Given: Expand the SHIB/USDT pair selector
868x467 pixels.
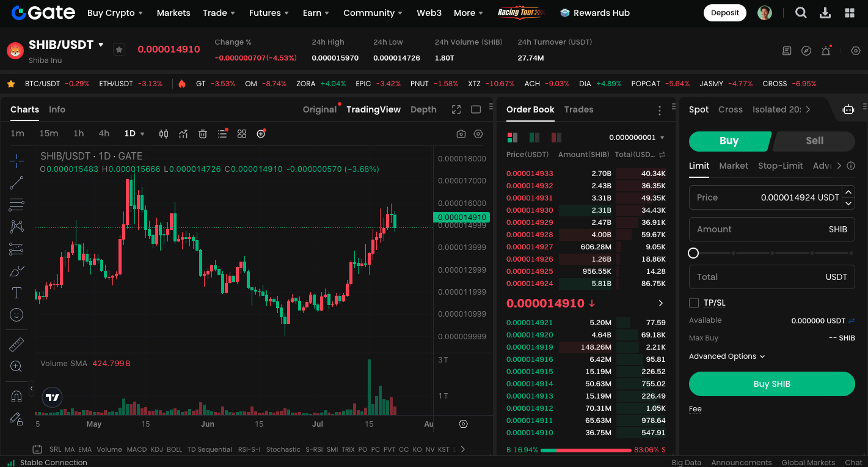Looking at the screenshot, I should [x=101, y=45].
